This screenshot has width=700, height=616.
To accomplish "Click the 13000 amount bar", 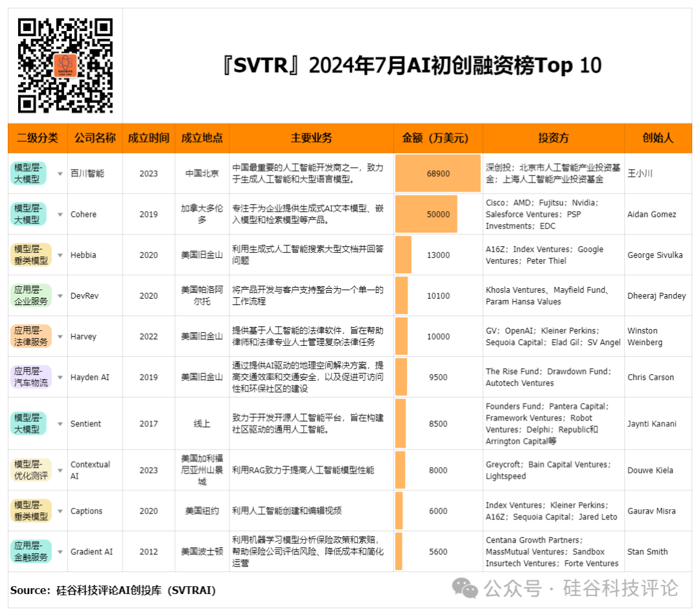I will point(403,255).
